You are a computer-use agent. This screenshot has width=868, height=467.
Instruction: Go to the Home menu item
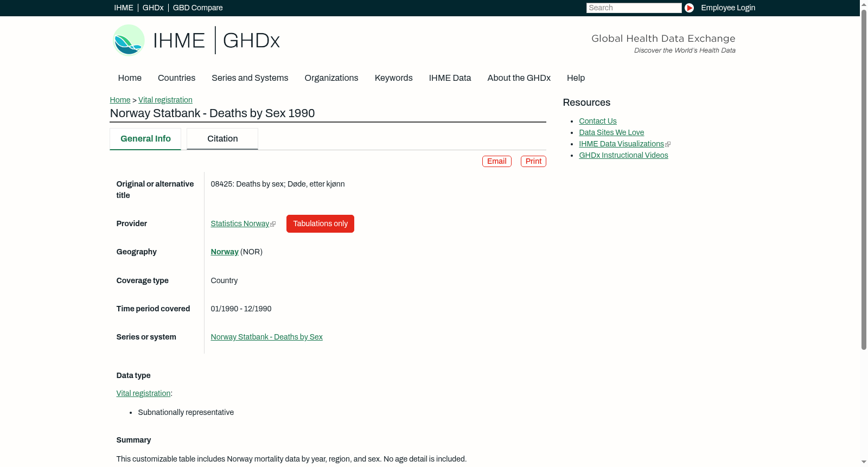(x=130, y=78)
